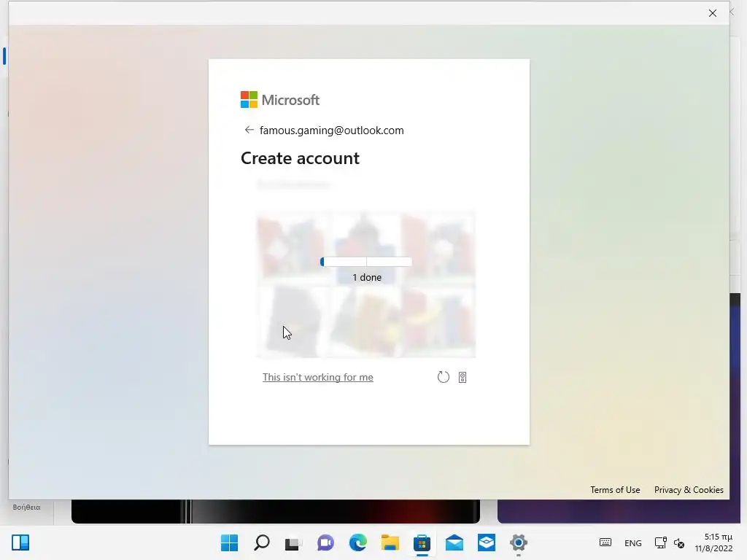Viewport: 747px width, 560px height.
Task: Click the puzzle progress bar above '1 done'
Action: (366, 262)
